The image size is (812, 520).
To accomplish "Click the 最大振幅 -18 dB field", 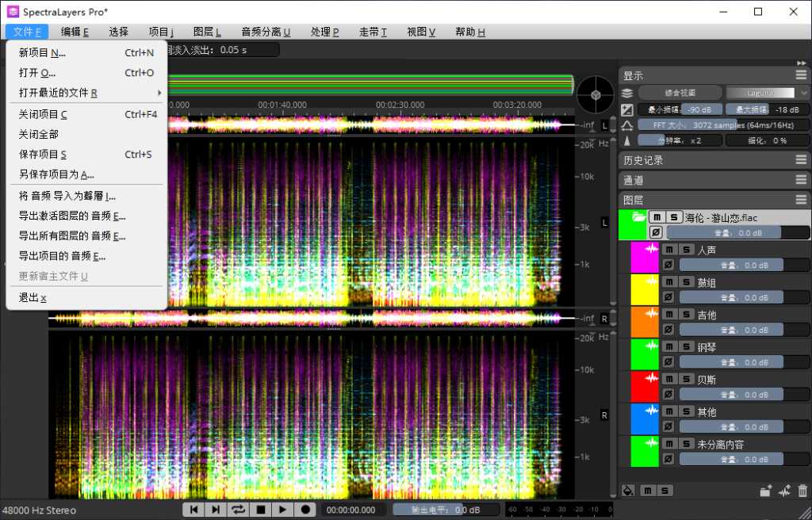I will tap(767, 109).
